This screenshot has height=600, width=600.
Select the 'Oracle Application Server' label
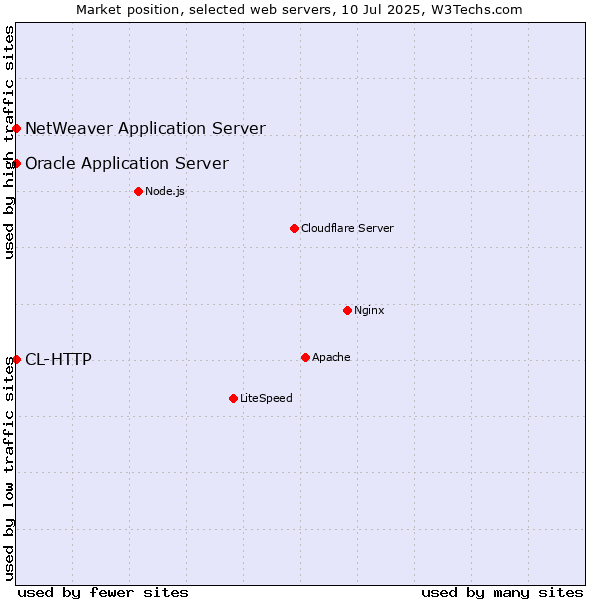[x=127, y=163]
